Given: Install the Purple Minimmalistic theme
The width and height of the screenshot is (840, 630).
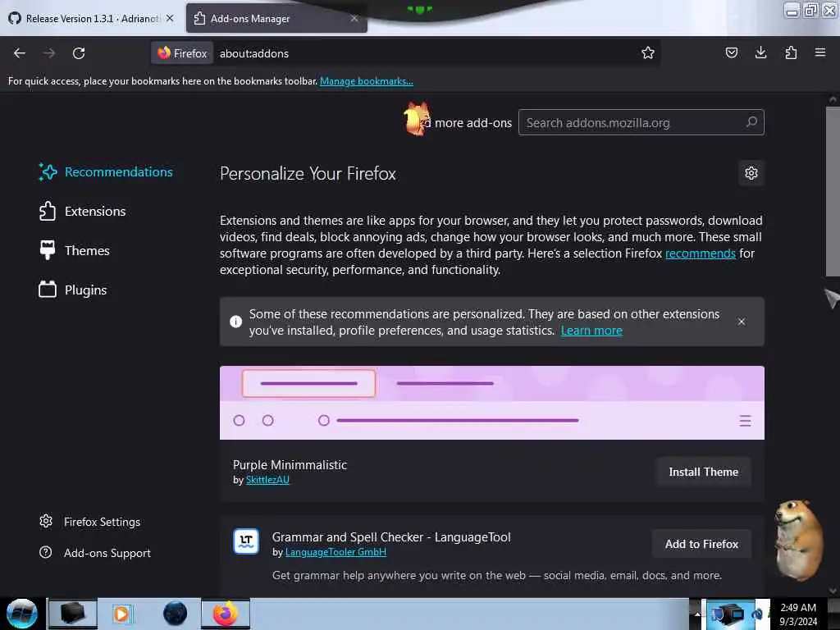Looking at the screenshot, I should pyautogui.click(x=703, y=472).
